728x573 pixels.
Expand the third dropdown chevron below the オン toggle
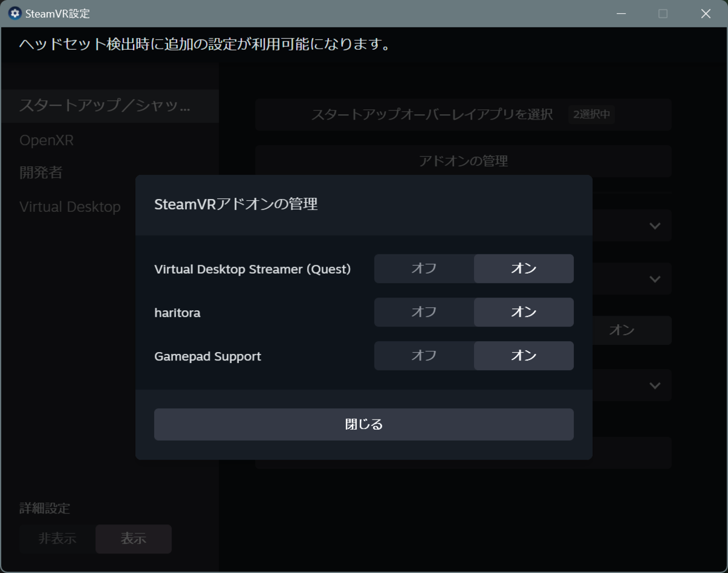click(655, 385)
